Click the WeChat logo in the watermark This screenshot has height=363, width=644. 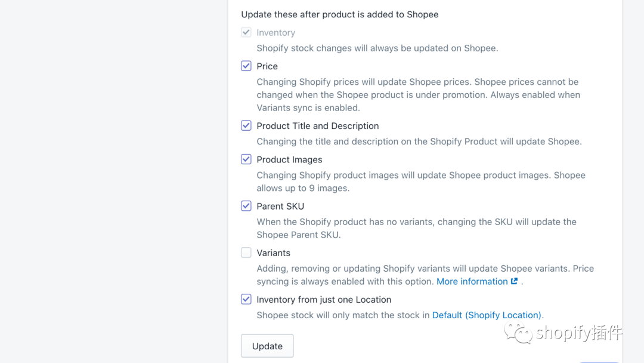coord(518,333)
